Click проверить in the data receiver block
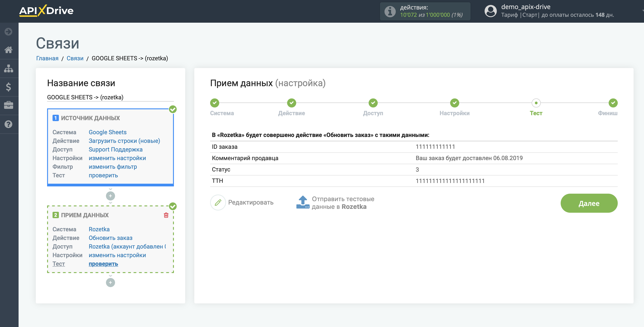The image size is (644, 327). pos(103,264)
